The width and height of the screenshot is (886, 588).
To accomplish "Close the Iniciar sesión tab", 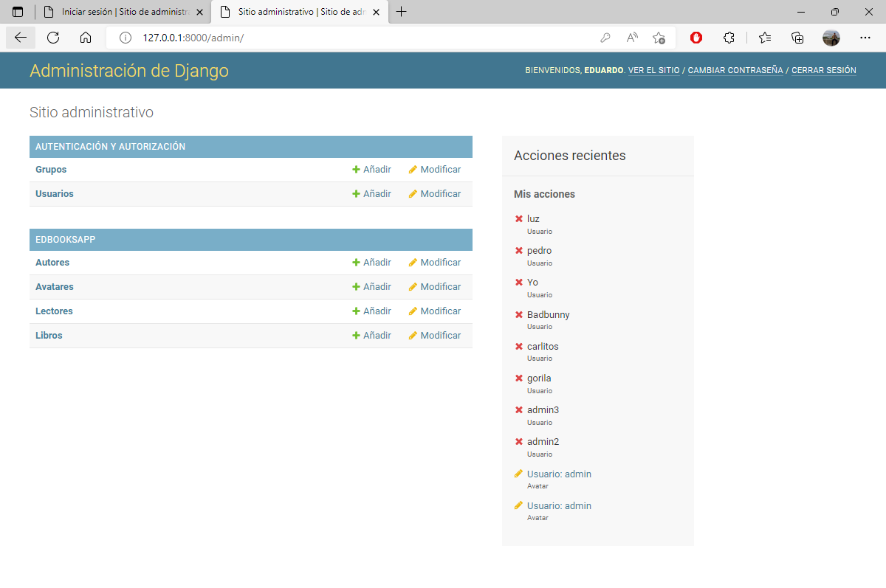I will [200, 12].
